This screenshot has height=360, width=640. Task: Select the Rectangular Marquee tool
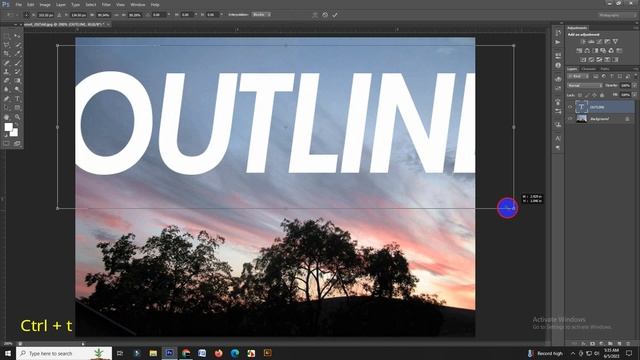[x=7, y=36]
